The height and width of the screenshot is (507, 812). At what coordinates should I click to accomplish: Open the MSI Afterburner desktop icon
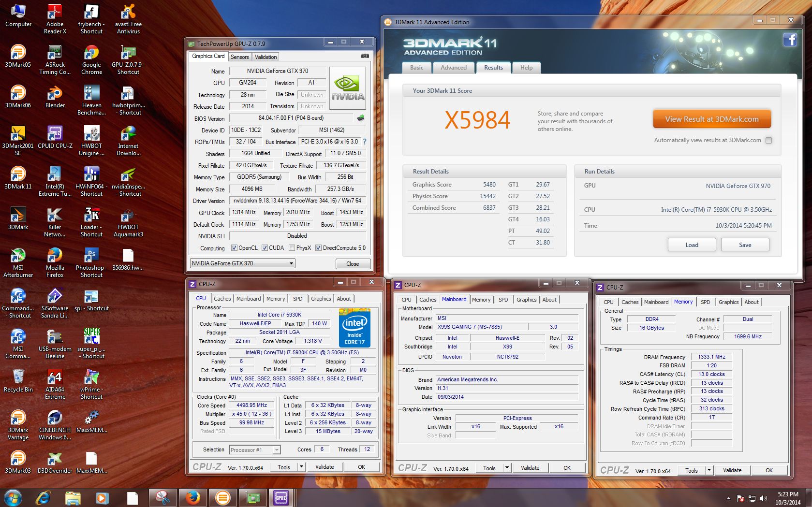click(x=18, y=262)
